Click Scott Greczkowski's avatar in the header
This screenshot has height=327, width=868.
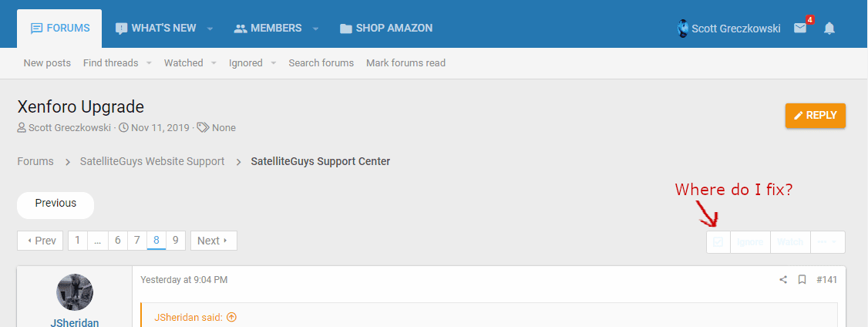pyautogui.click(x=683, y=29)
